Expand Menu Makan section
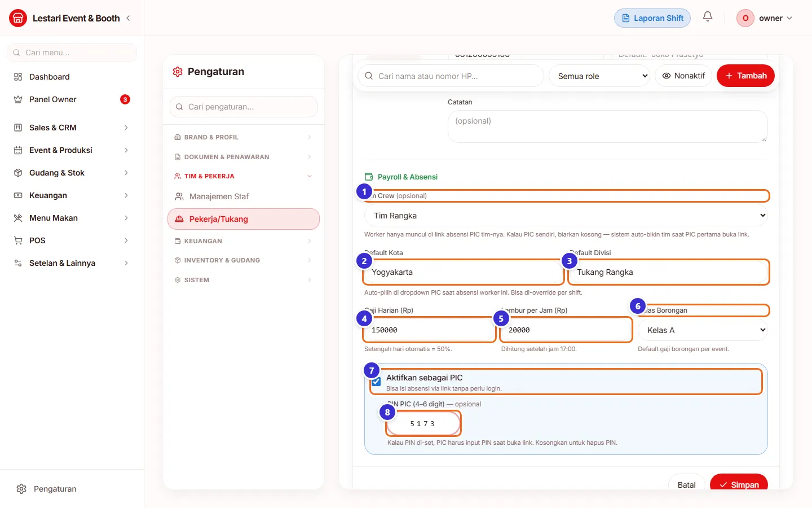 72,218
